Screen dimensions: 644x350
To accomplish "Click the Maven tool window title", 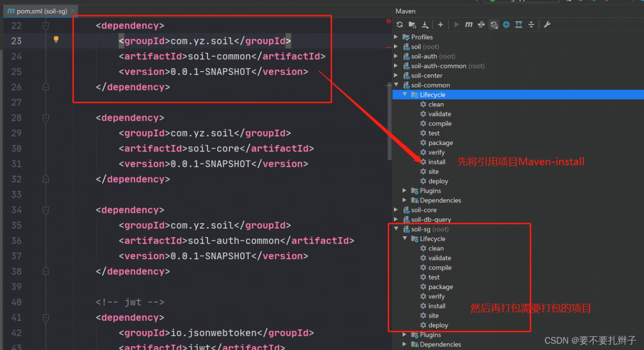I will [x=406, y=11].
